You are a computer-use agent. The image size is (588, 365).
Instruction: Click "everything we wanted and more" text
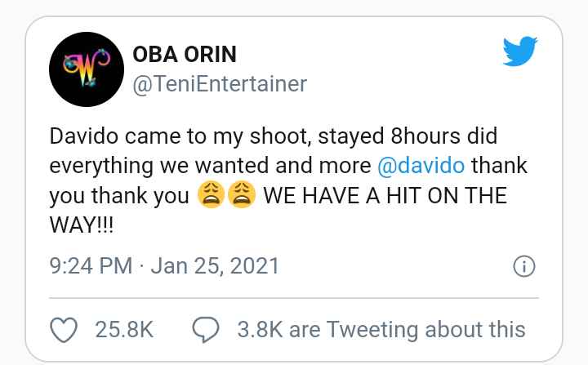point(209,166)
